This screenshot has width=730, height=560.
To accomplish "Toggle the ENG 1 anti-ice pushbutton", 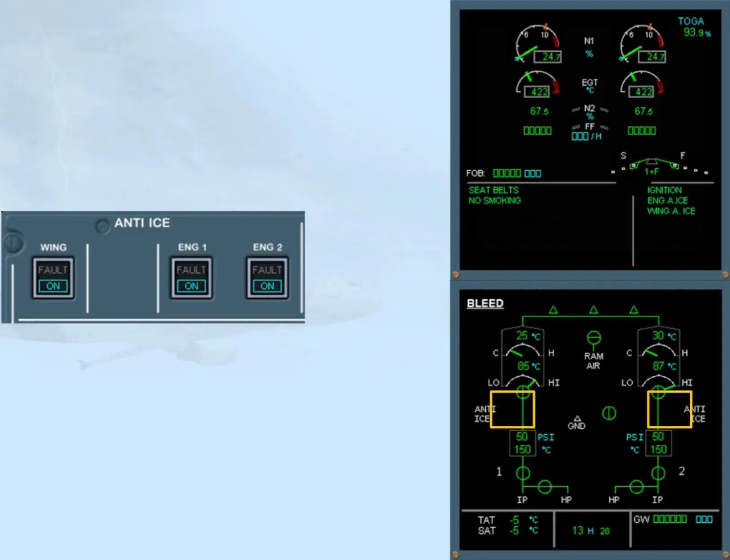I will point(191,278).
